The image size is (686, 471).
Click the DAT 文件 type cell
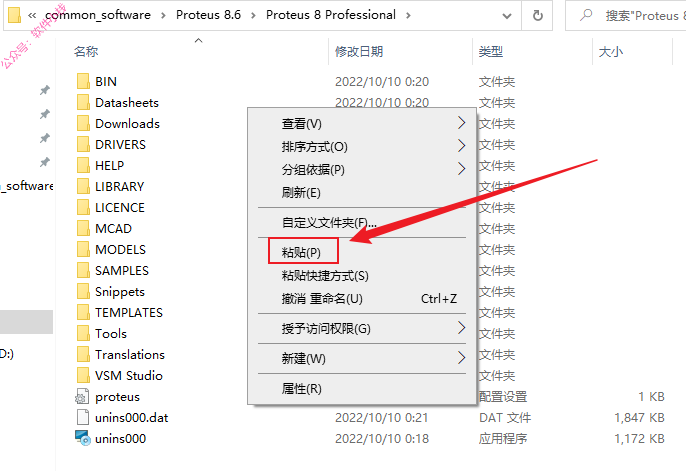pyautogui.click(x=505, y=418)
